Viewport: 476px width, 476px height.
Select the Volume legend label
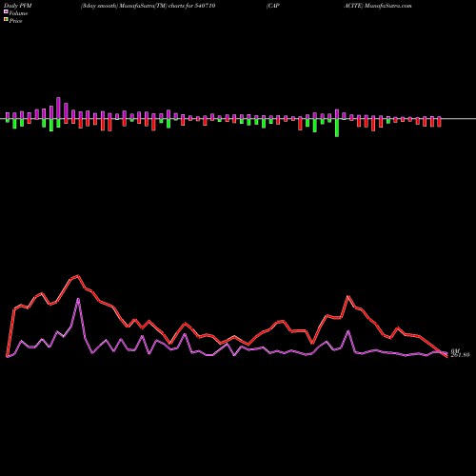click(18, 13)
